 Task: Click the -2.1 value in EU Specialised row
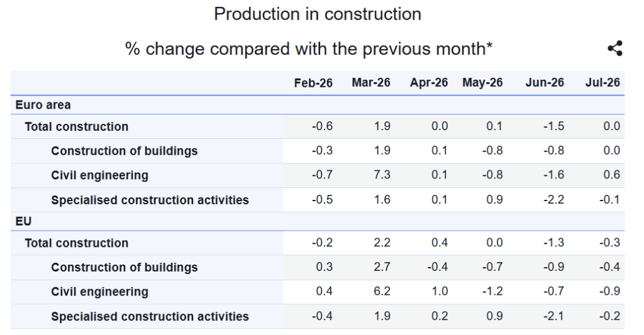point(553,316)
